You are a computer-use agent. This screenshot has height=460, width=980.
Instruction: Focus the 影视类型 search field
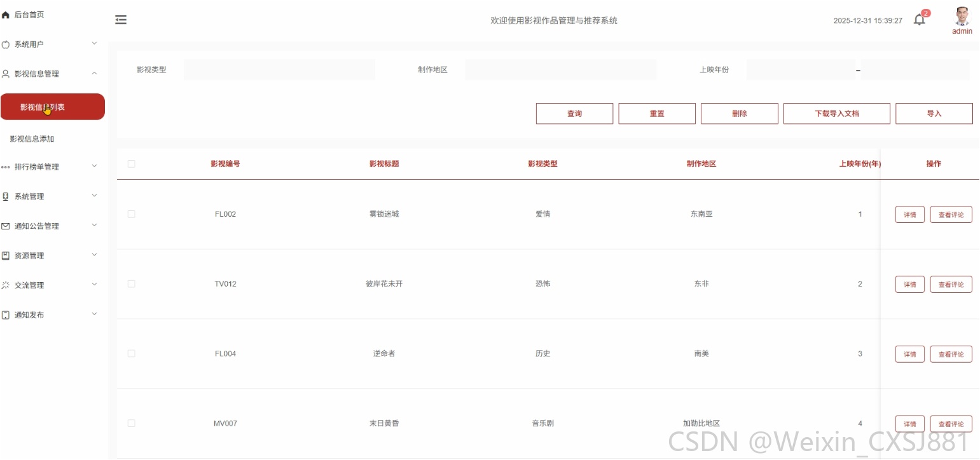pos(279,70)
